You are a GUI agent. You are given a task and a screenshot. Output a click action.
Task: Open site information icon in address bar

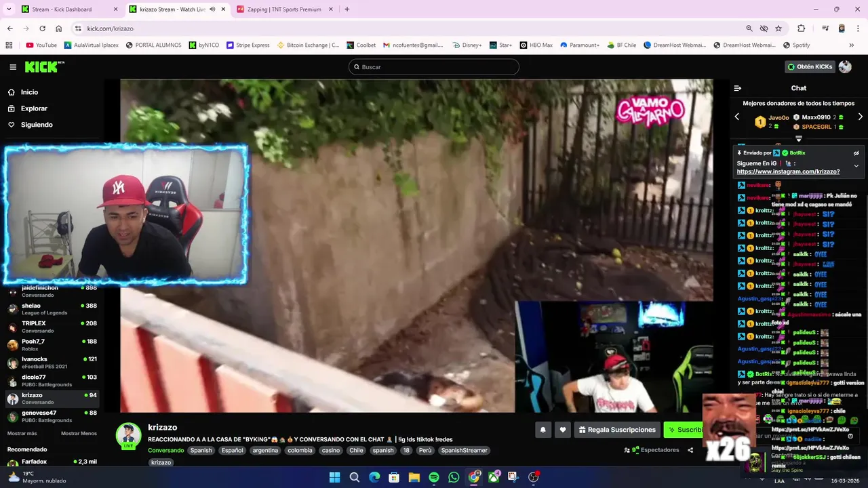[x=78, y=28]
